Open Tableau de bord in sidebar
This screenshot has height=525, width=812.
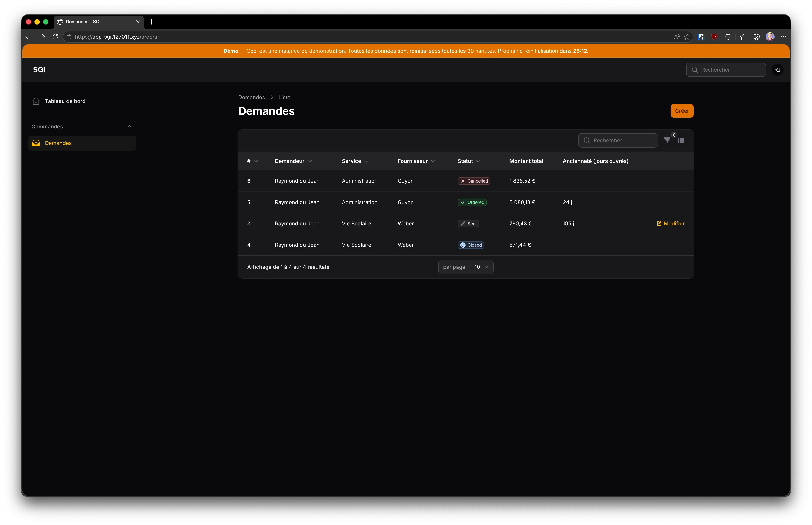click(x=82, y=101)
